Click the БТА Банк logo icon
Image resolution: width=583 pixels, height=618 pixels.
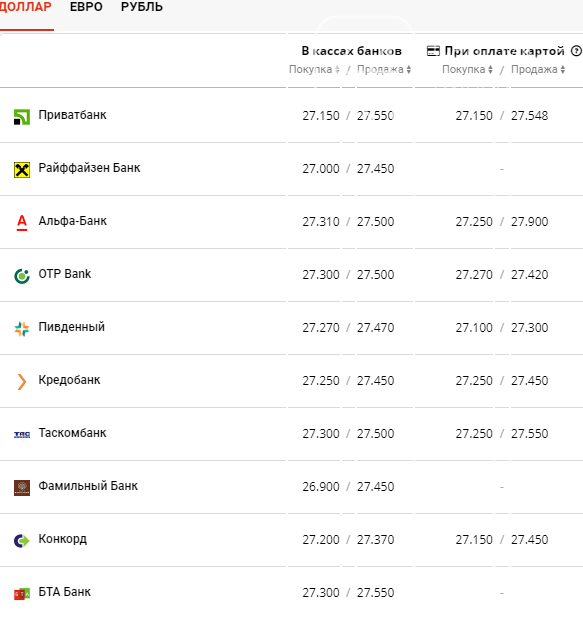(22, 594)
